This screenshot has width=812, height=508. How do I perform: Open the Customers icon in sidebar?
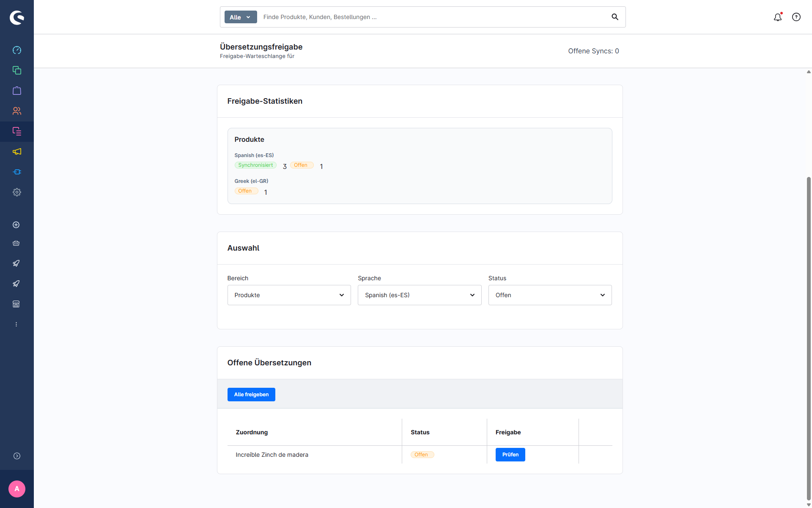17,111
